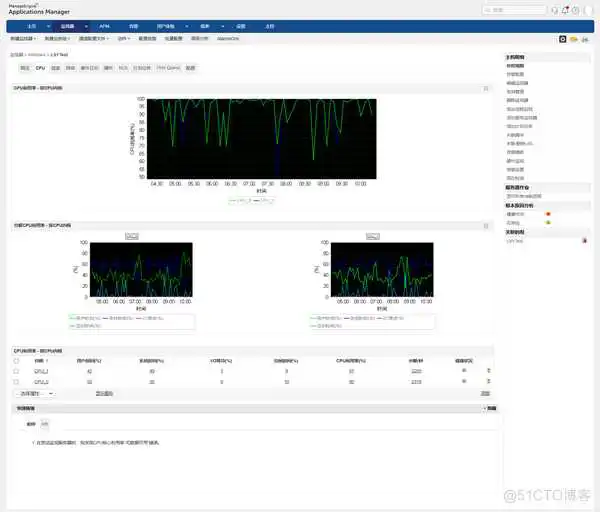
Task: Click the red status icon in the right sidebar
Action: pos(548,214)
